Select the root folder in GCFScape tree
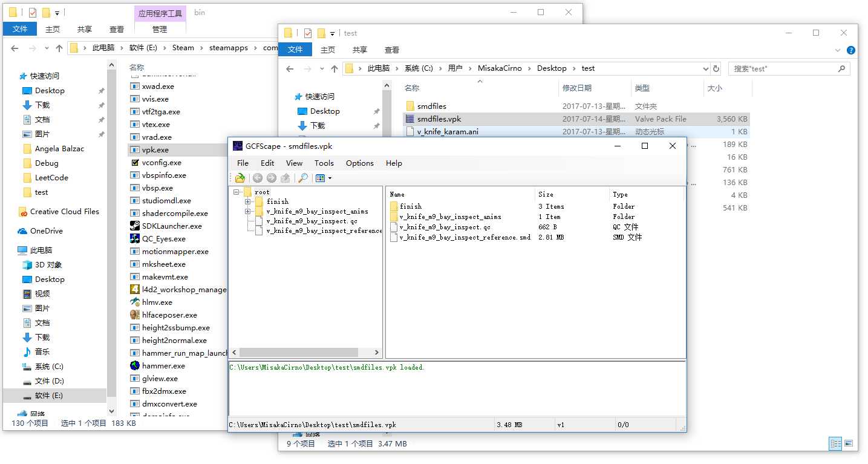This screenshot has width=868, height=464. click(262, 192)
